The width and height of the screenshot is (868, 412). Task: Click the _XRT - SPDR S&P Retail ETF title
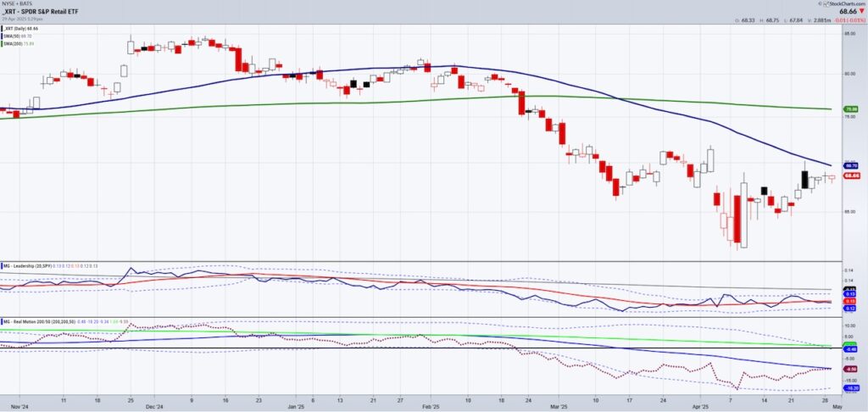click(41, 12)
